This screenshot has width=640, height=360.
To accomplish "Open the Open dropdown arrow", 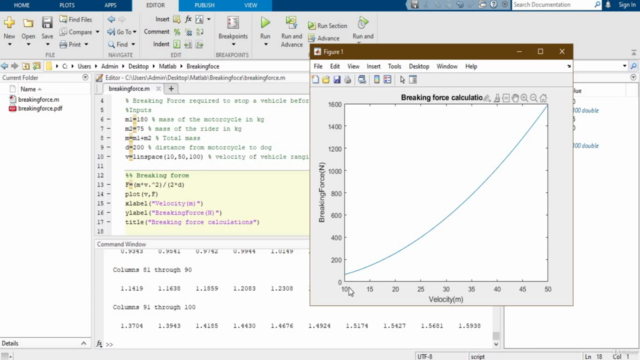I will (x=28, y=44).
